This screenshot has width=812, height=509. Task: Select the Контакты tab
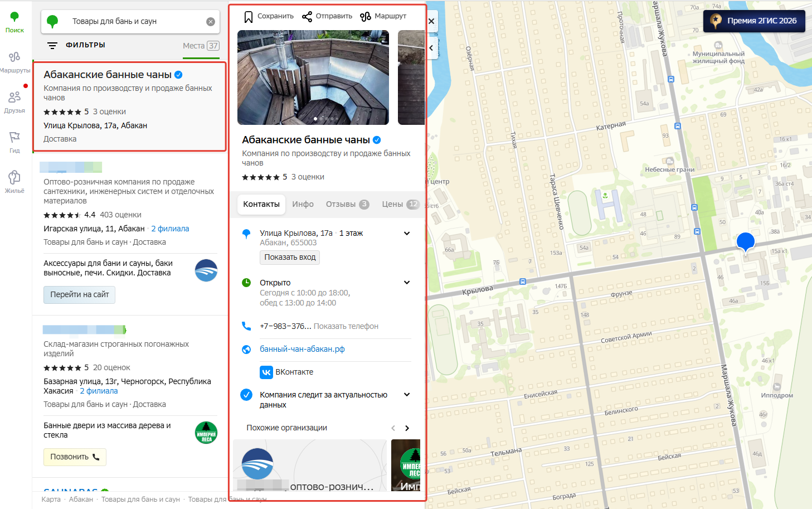261,204
